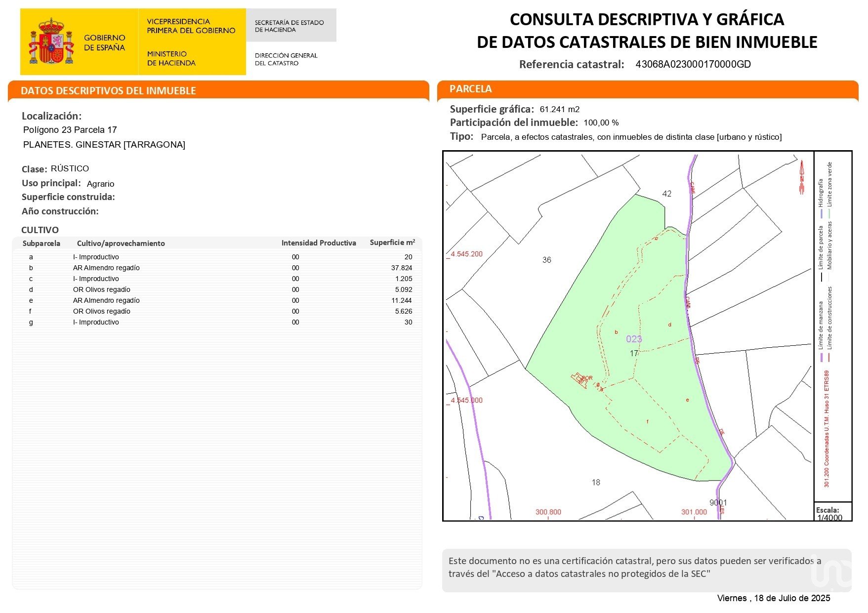Click parcel number 36 on the map
Screen dimensions: 868x613
[546, 260]
